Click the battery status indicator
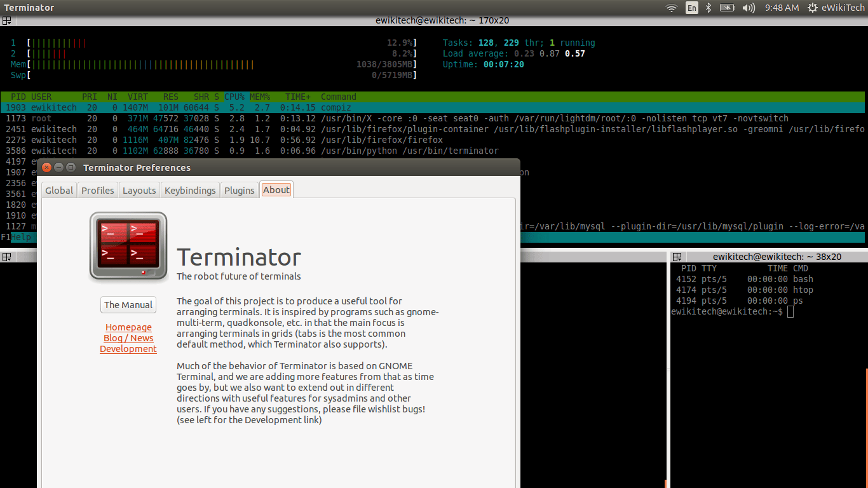Viewport: 868px width, 488px height. click(x=727, y=8)
